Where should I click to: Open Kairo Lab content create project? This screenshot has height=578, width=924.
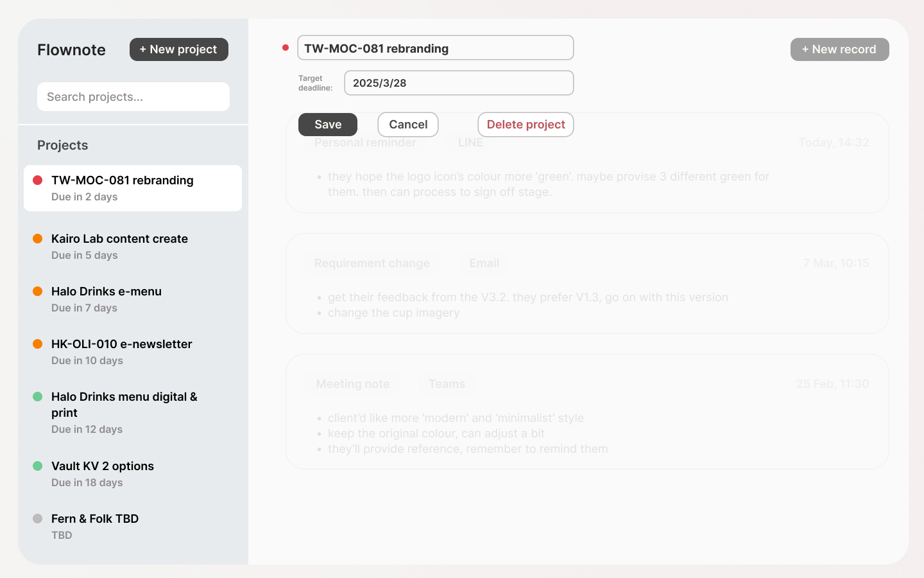coord(120,246)
